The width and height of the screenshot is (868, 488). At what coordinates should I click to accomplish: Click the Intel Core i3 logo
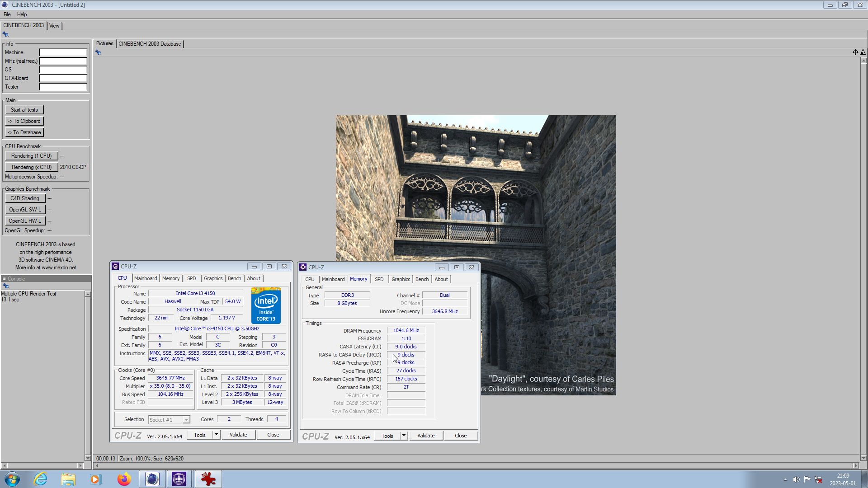[x=266, y=305]
